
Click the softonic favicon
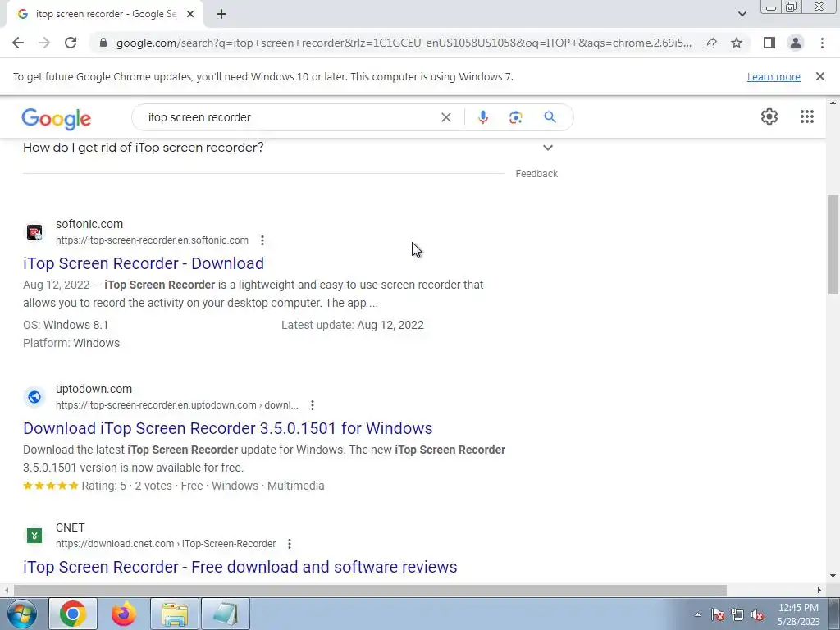point(34,232)
